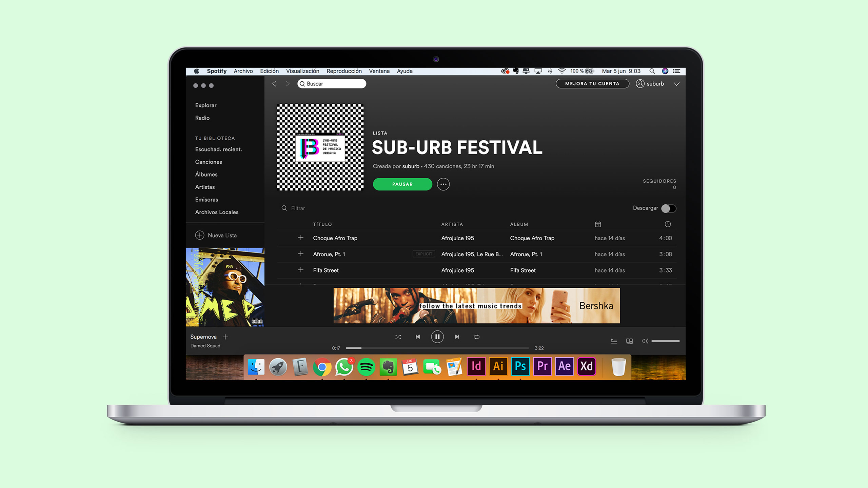Open Archivos Locales in the sidebar

(x=217, y=212)
